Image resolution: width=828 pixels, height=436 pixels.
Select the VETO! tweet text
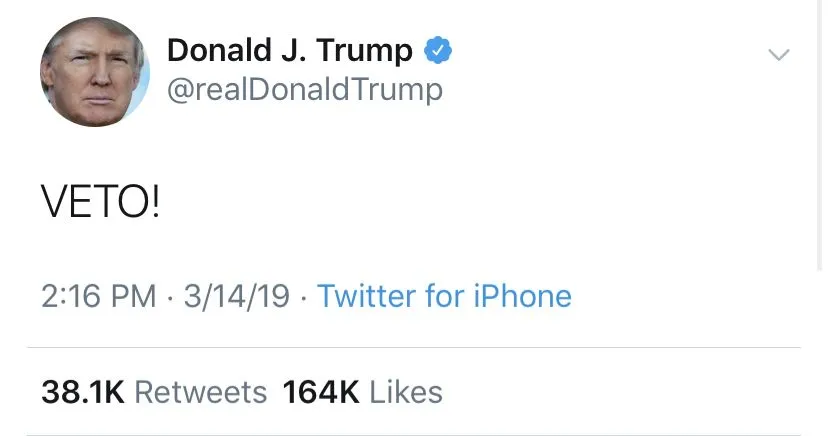point(100,205)
